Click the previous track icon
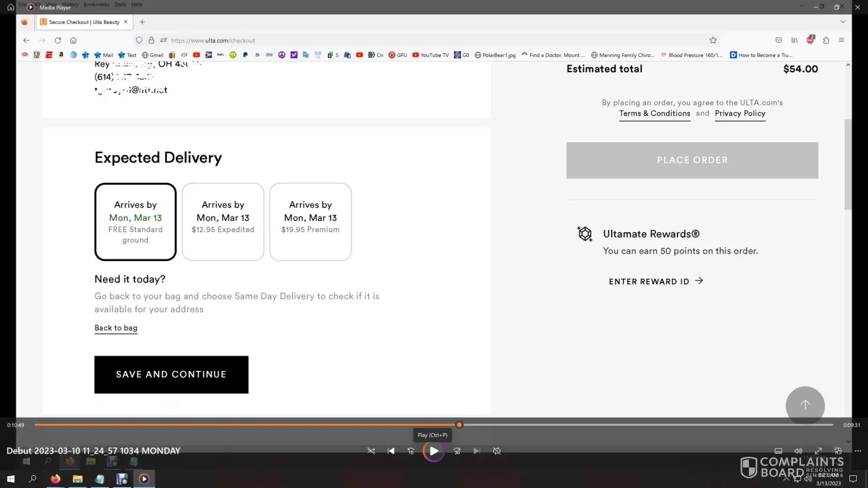The width and height of the screenshot is (868, 488). coord(391,451)
